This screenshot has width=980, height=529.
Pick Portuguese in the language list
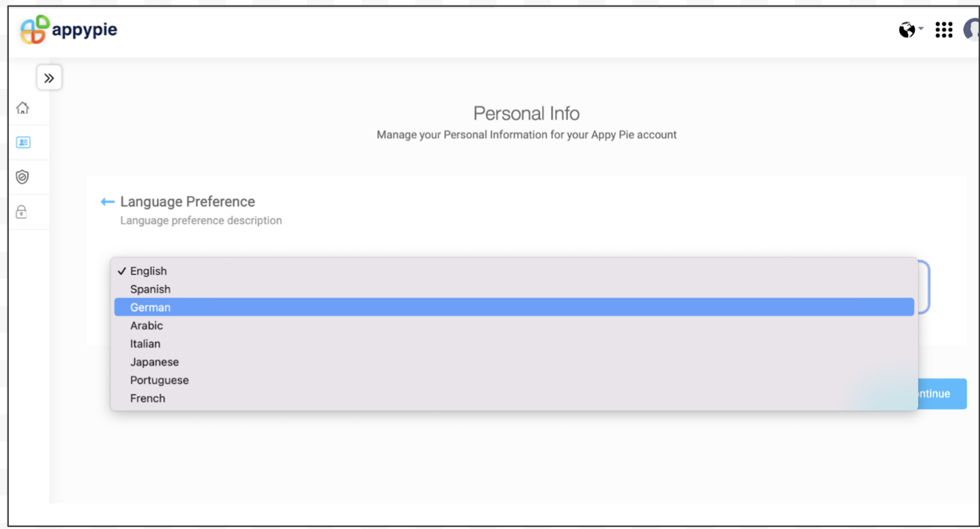click(x=159, y=380)
